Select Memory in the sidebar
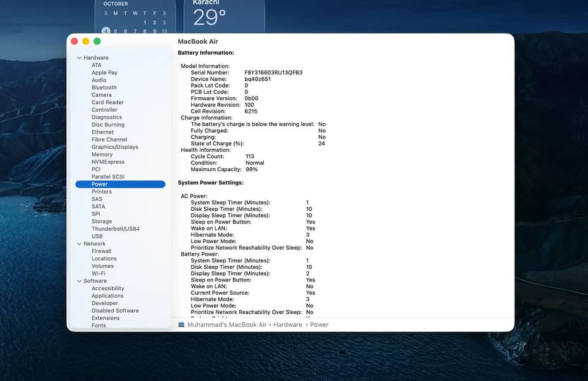 click(x=101, y=154)
